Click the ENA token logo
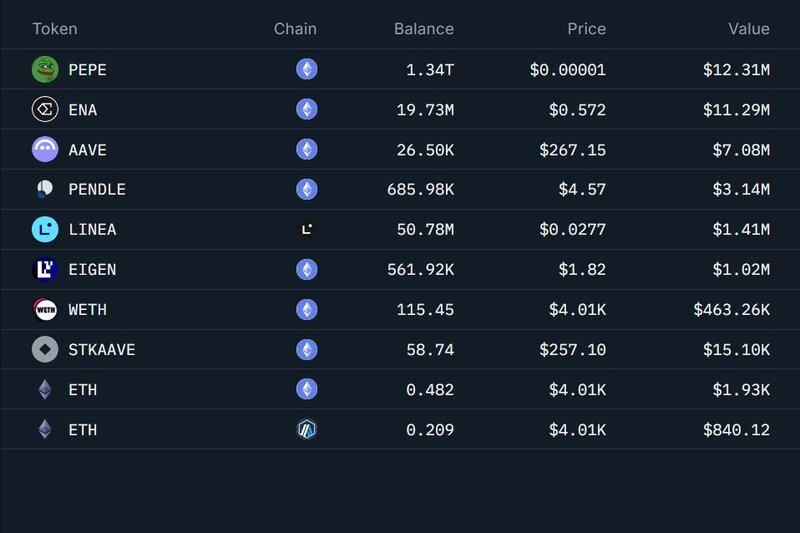Viewport: 800px width, 533px height. click(x=45, y=109)
